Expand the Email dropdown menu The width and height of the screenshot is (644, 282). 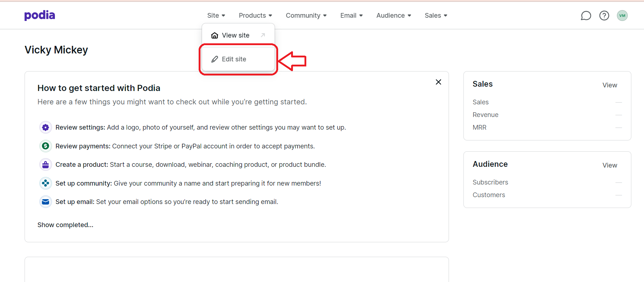pyautogui.click(x=351, y=16)
